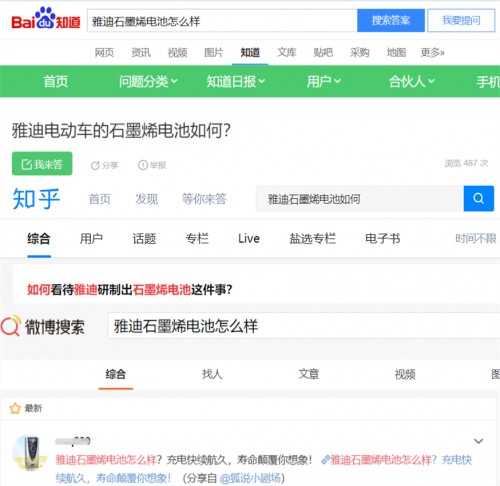Switch to the 地图 tab
This screenshot has width=500, height=486.
tap(396, 52)
